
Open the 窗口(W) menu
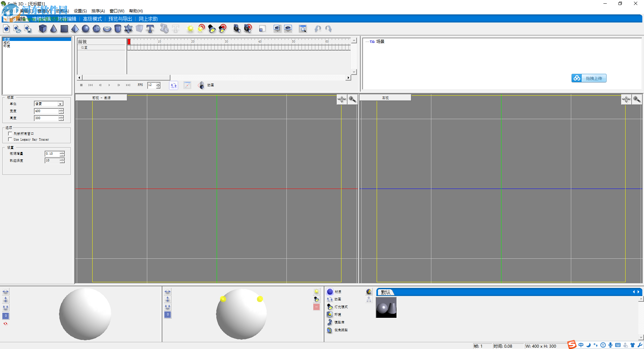point(116,11)
